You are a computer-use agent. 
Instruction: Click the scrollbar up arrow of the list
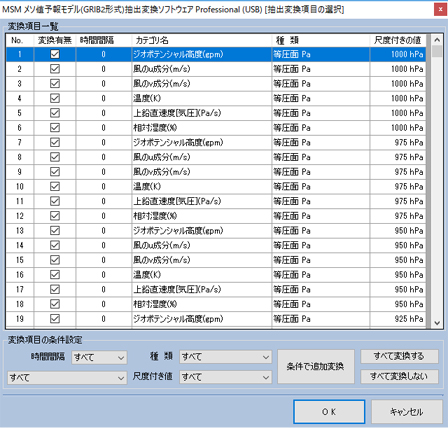tap(437, 40)
